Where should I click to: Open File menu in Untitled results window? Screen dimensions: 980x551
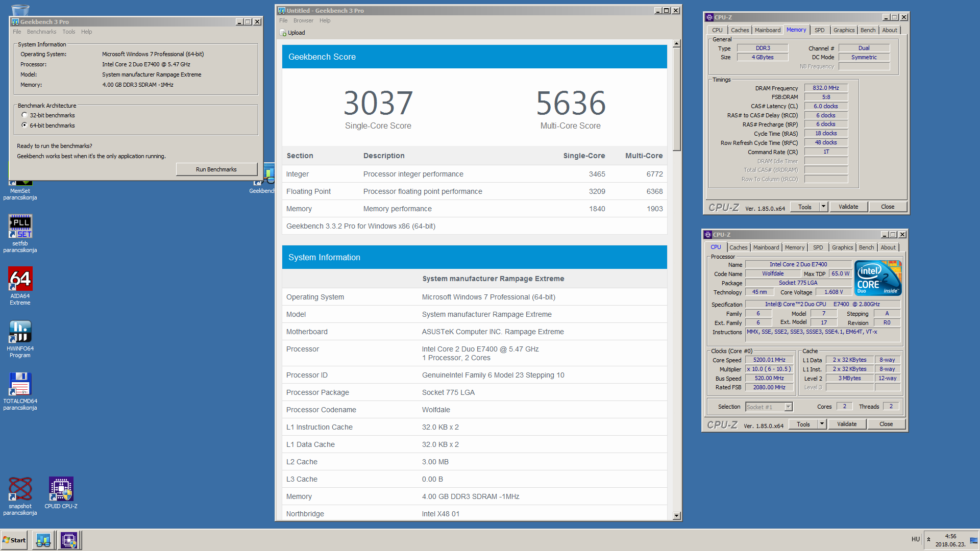[x=283, y=20]
